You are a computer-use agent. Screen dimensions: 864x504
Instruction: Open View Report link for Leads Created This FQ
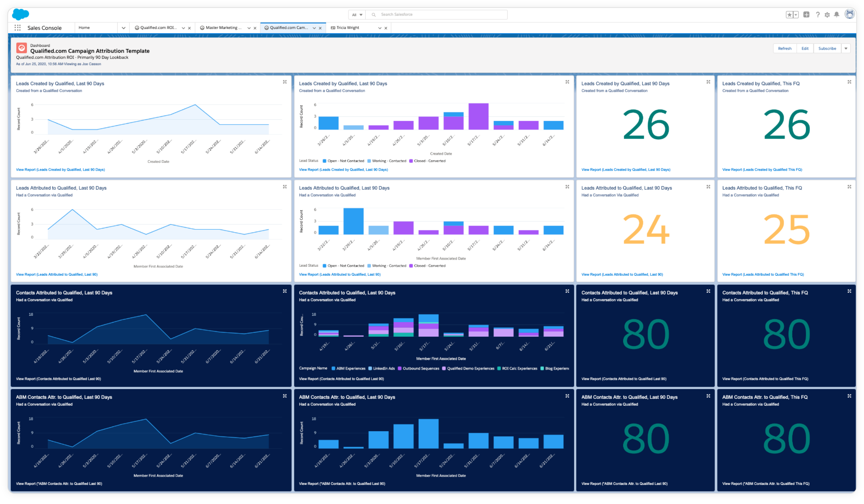click(762, 170)
